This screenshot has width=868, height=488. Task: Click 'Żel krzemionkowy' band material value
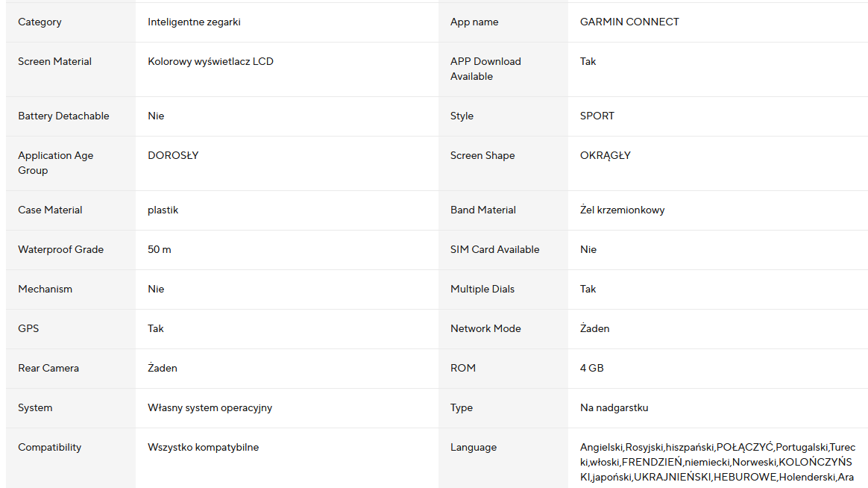point(622,210)
